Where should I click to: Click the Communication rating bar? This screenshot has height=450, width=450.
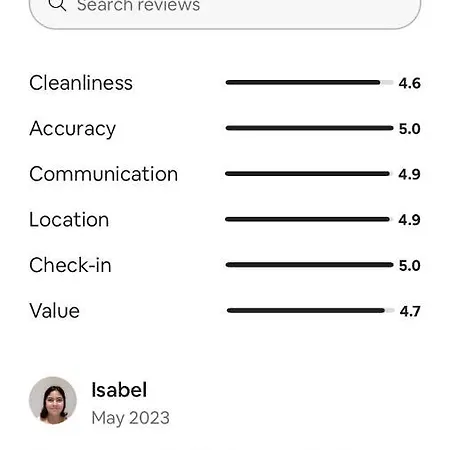tap(309, 174)
